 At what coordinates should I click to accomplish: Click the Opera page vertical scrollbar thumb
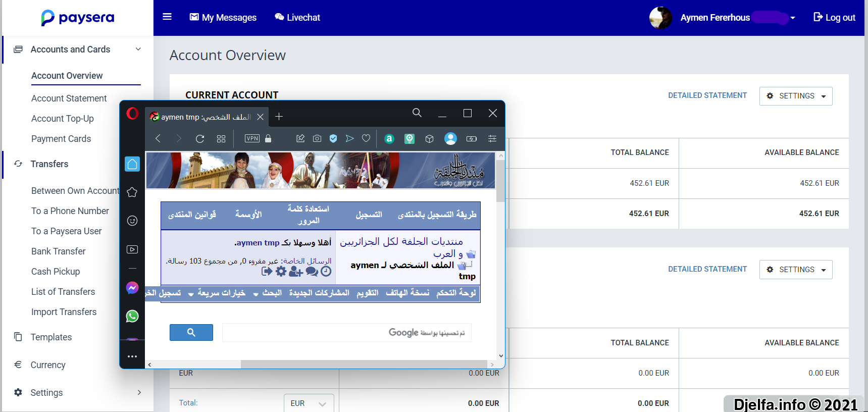tap(500, 181)
